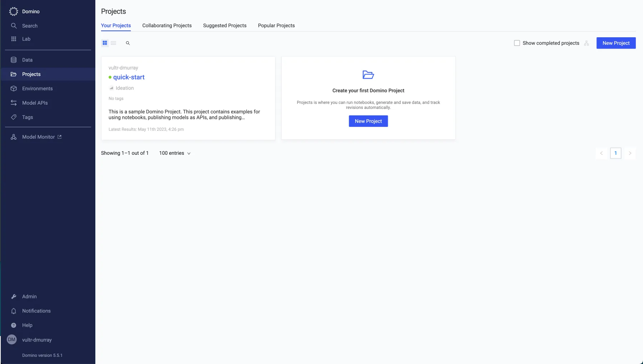Select page 1 in pagination
Screen dimensions: 643x364
pyautogui.click(x=616, y=153)
